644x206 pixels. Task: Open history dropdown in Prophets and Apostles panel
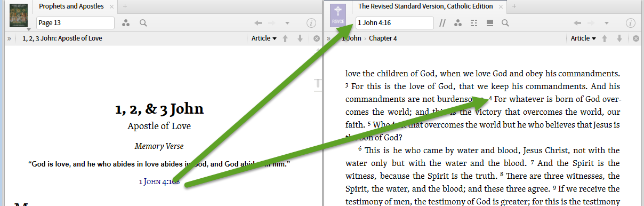tap(287, 23)
